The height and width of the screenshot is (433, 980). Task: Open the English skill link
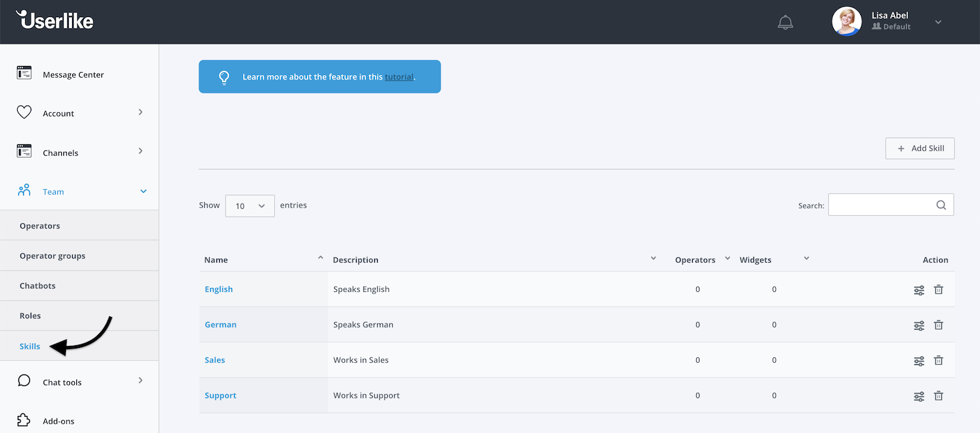click(x=218, y=289)
